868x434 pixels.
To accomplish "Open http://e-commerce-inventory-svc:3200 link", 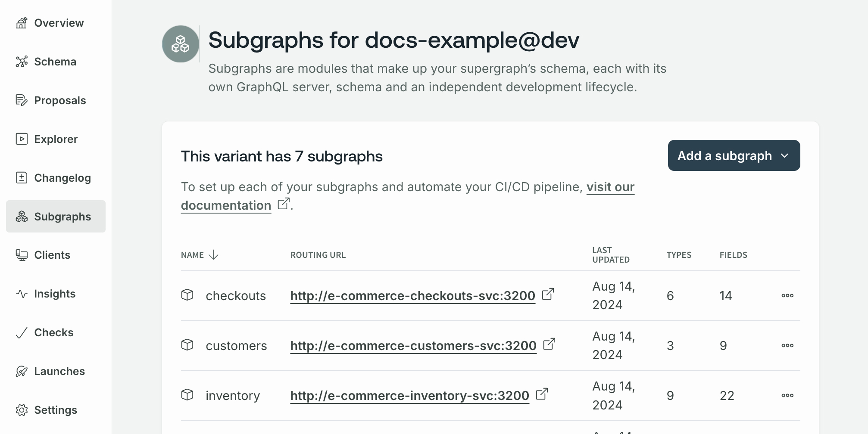I will tap(410, 396).
